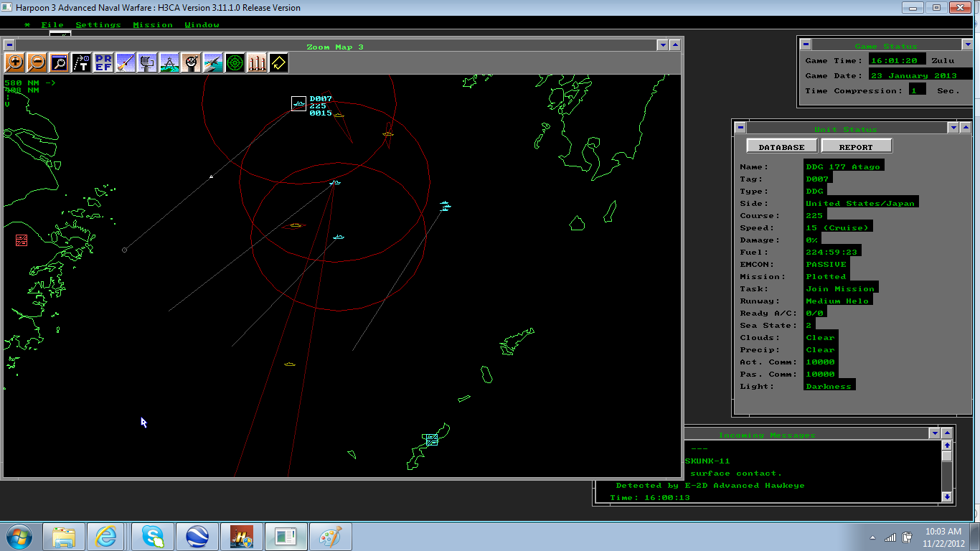Open the PREF preferences toolbar icon
The image size is (980, 551).
103,63
